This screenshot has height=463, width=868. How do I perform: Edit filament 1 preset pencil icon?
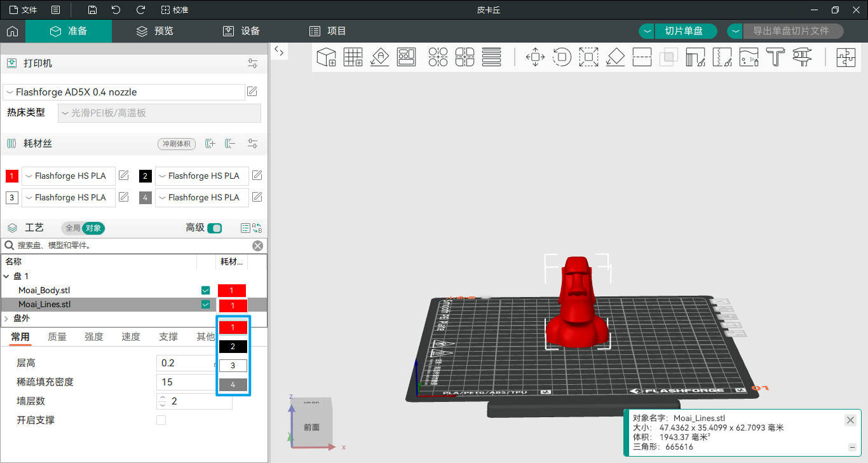tap(124, 176)
